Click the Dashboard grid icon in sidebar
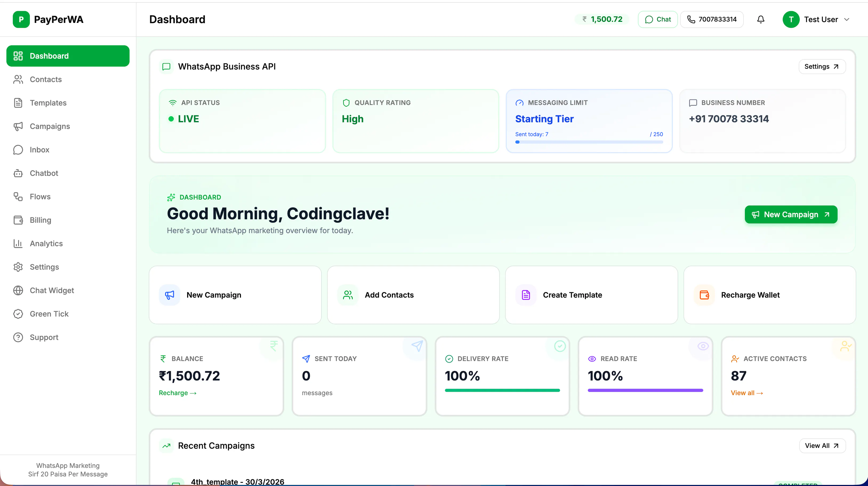The height and width of the screenshot is (486, 868). click(x=18, y=56)
